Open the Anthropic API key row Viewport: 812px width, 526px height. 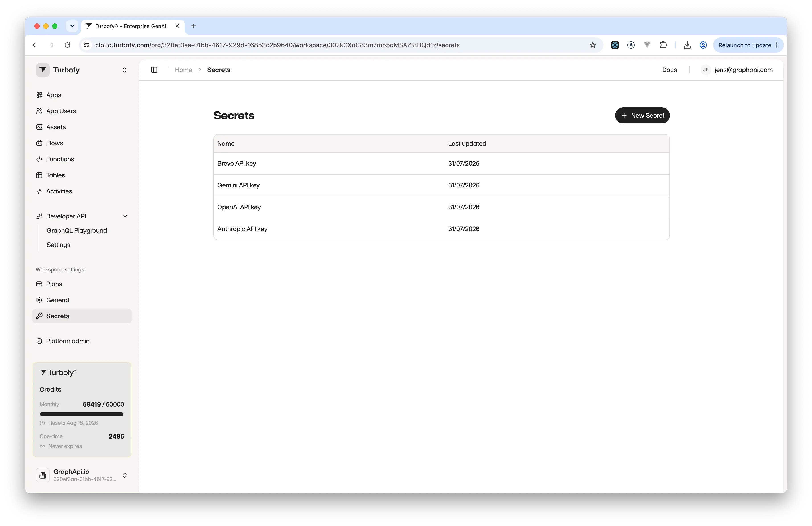click(x=441, y=229)
